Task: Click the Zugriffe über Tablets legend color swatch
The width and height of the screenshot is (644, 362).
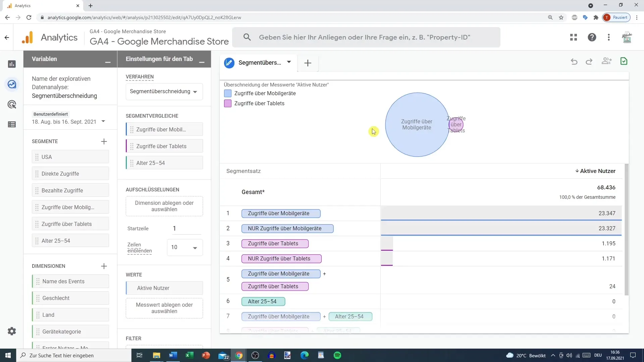Action: pos(228,104)
